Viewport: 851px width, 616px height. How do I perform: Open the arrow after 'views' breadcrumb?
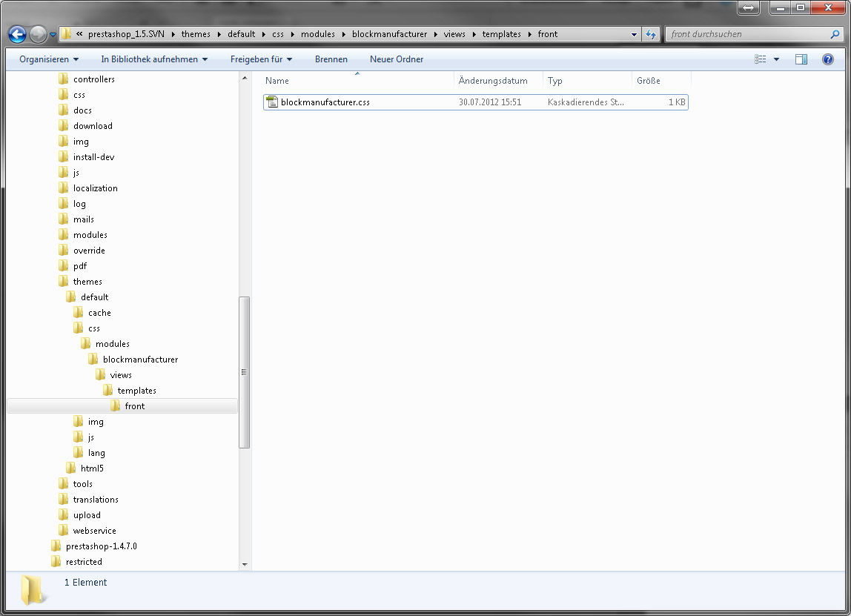(474, 34)
